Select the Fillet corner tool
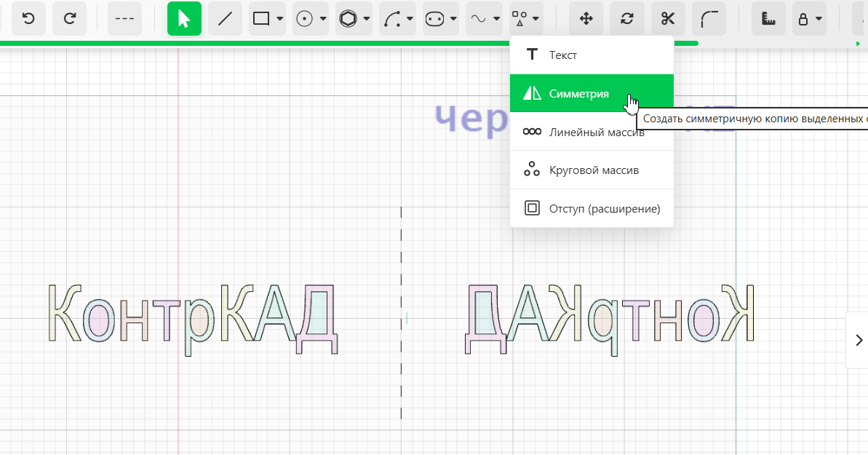868x455 pixels. click(x=709, y=19)
